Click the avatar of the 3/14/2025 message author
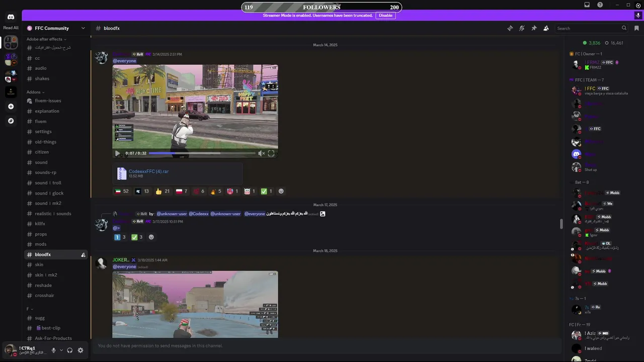Screen dimensions: 644x362 [x=102, y=57]
